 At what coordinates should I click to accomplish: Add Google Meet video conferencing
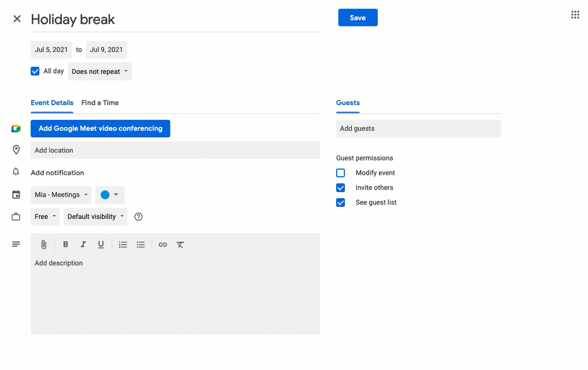(101, 129)
